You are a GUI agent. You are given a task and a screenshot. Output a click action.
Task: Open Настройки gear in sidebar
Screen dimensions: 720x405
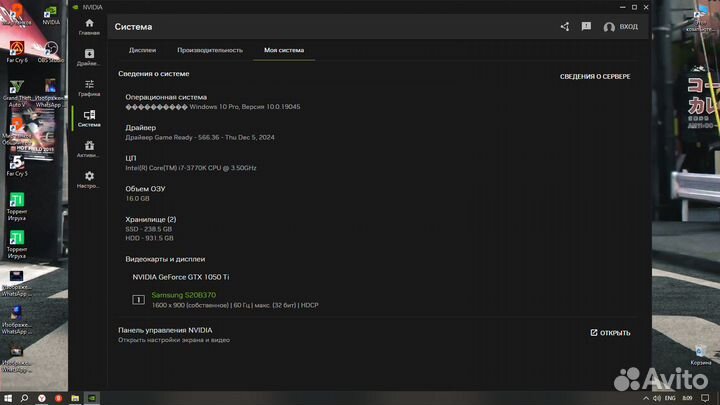[89, 179]
